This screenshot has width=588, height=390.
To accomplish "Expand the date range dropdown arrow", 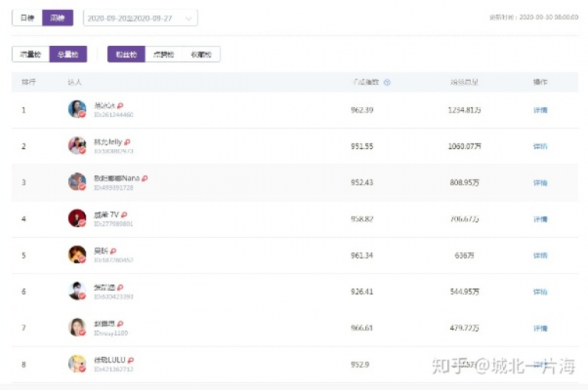I will [x=188, y=18].
